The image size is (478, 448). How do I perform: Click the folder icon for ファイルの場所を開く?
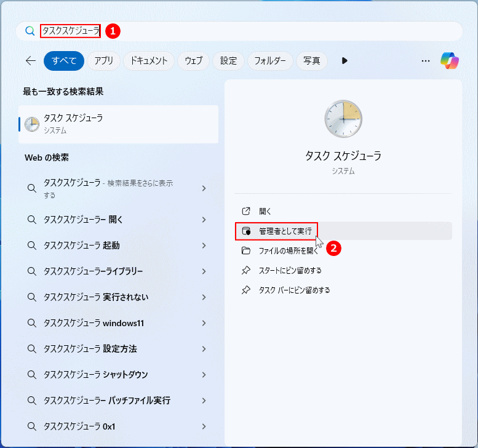tap(246, 250)
